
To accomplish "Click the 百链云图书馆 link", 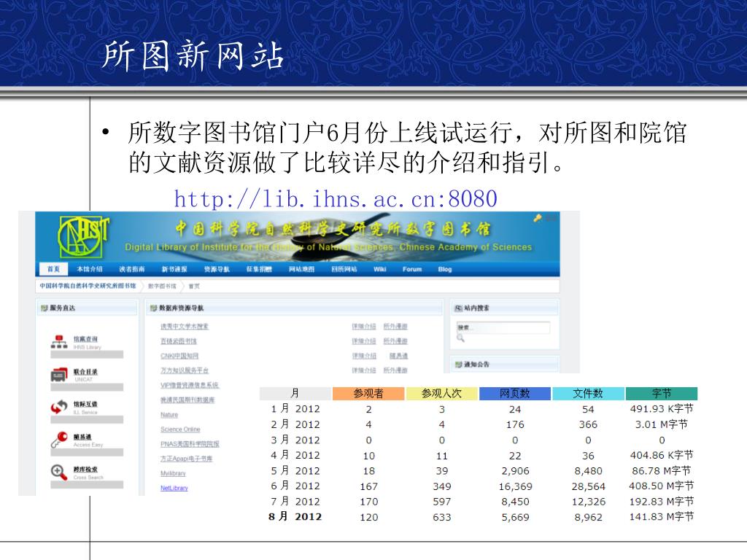I will click(x=179, y=341).
